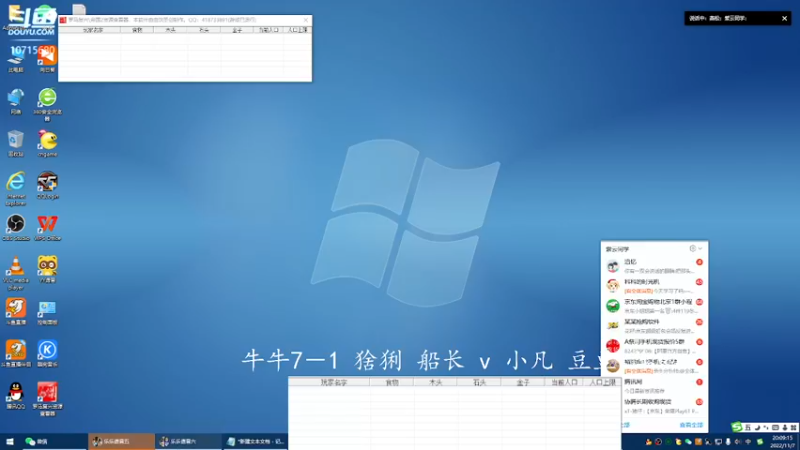Screen dimensions: 800x450
Task: Click the volume speaker icon in system tray
Action: tap(738, 442)
